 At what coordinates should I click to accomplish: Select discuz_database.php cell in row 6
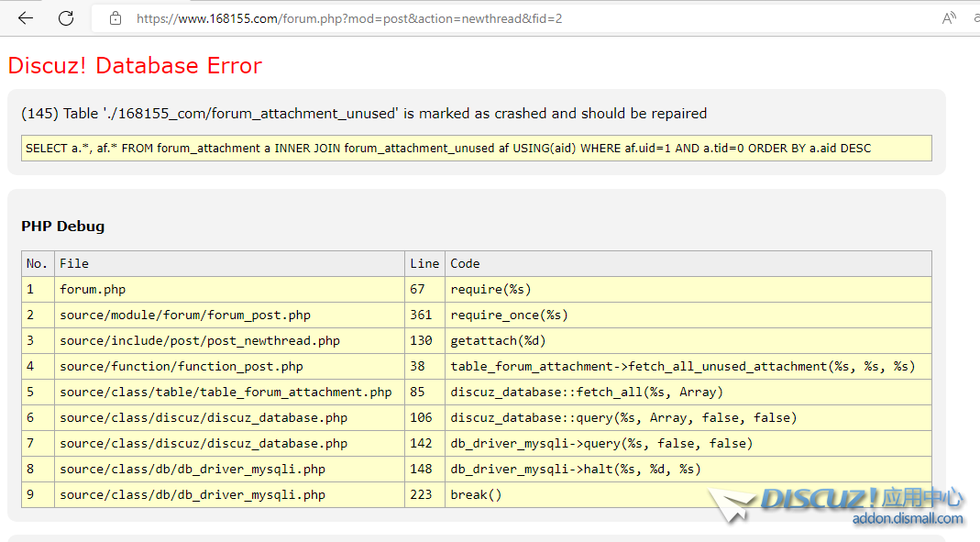coord(229,417)
